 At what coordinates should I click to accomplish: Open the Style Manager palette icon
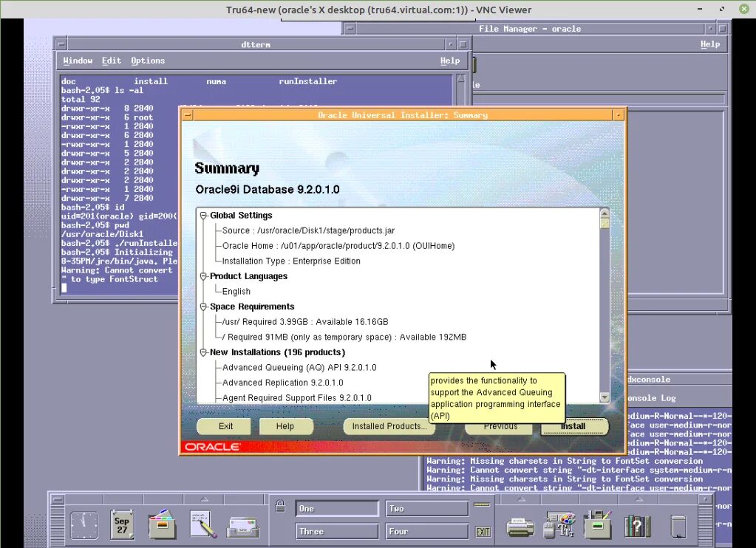[559, 524]
